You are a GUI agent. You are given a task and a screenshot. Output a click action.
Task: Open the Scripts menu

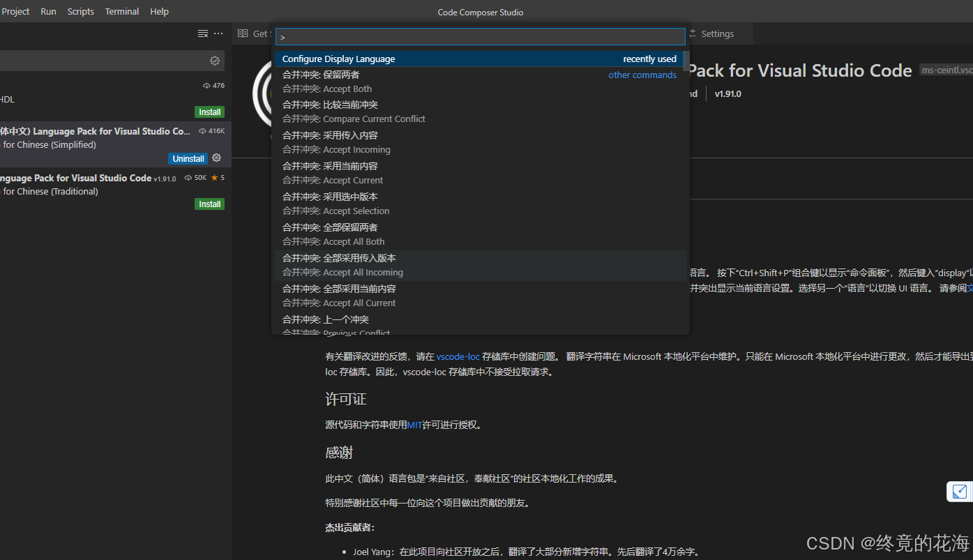coord(81,11)
